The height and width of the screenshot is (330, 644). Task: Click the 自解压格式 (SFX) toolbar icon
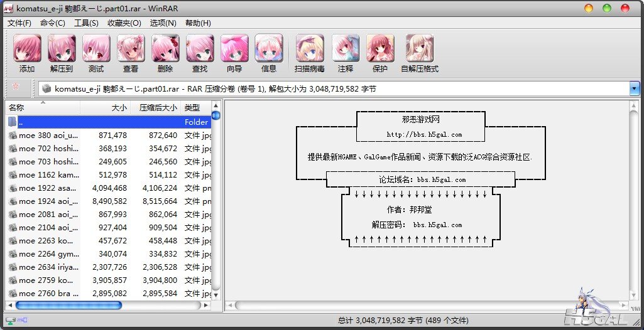pyautogui.click(x=420, y=48)
